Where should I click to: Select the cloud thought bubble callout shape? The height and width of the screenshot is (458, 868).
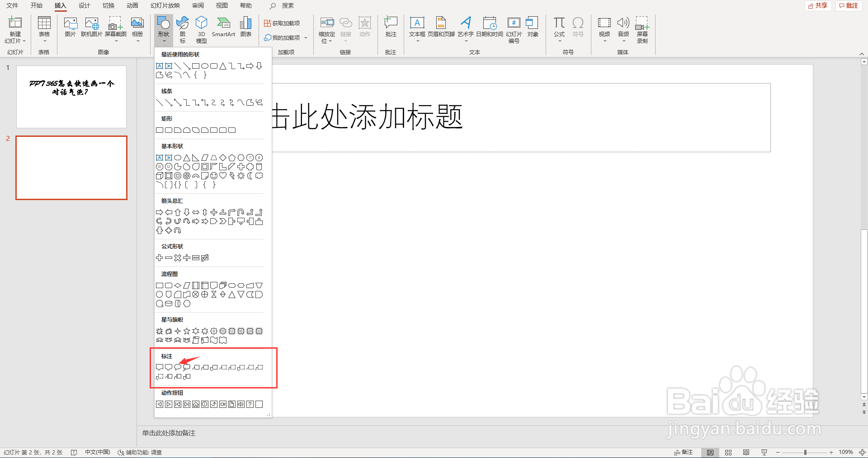[187, 367]
